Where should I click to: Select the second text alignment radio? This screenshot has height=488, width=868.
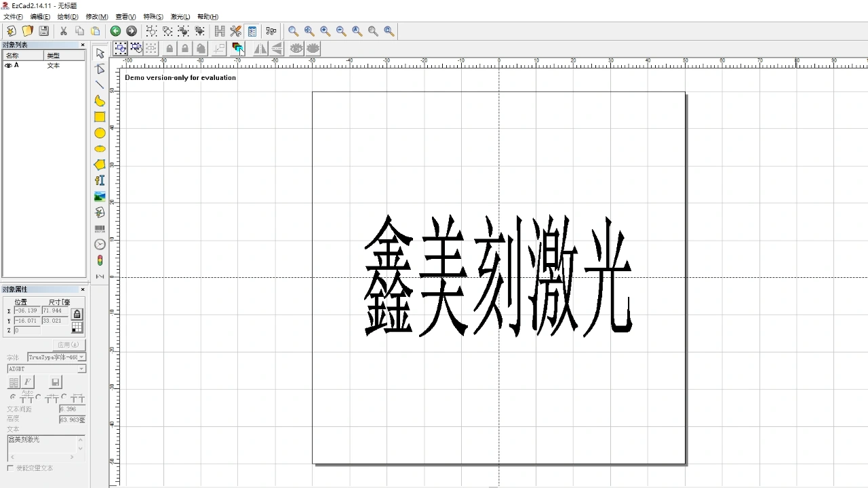[39, 396]
